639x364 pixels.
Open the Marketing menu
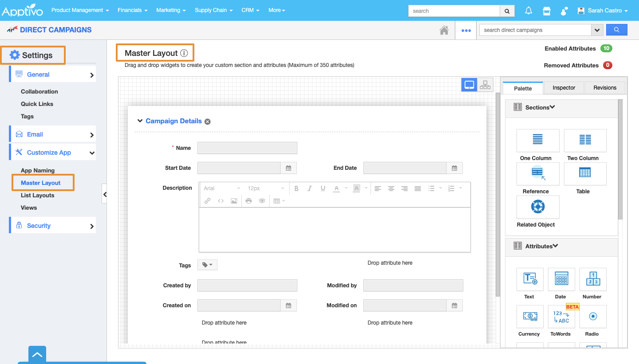tap(171, 10)
